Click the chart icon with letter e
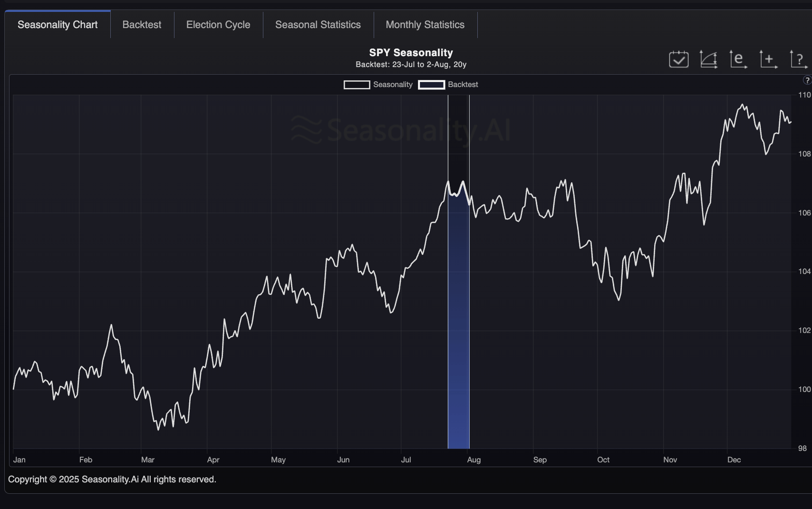The image size is (812, 509). coord(738,59)
